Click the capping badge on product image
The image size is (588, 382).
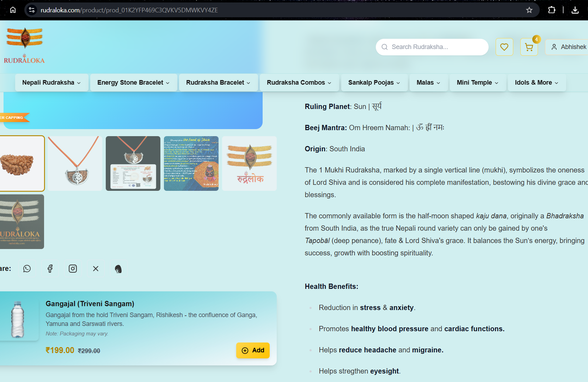tap(14, 117)
